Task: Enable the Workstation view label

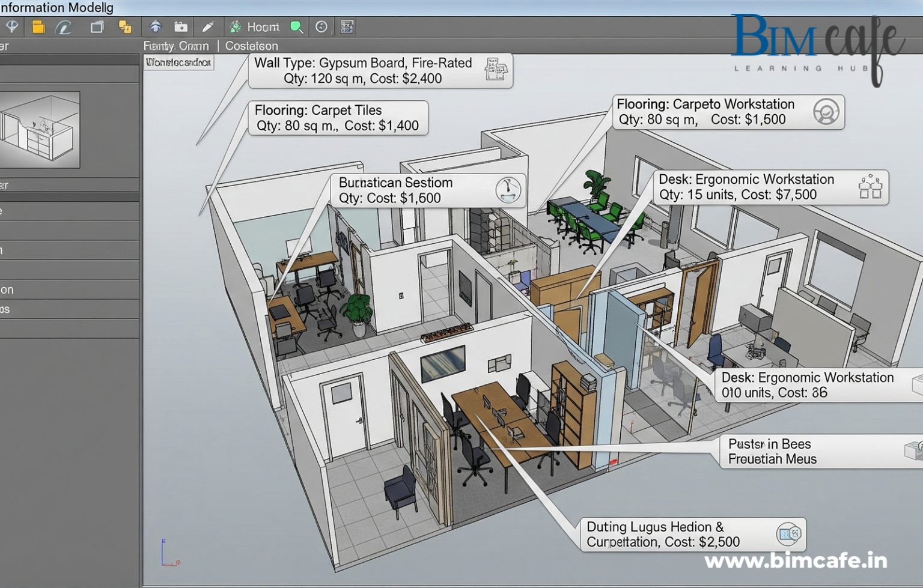Action: click(179, 62)
